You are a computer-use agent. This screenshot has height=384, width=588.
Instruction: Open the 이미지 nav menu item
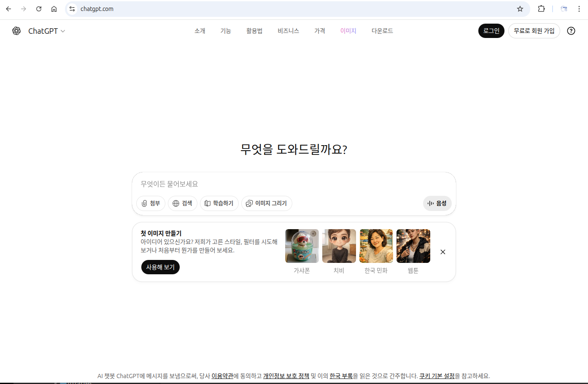348,31
